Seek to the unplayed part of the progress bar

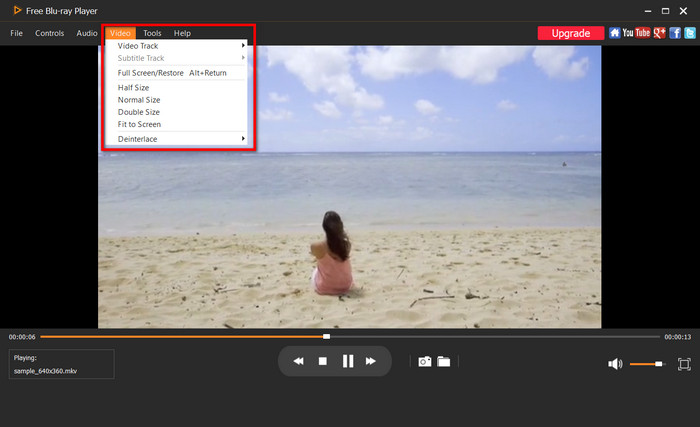click(495, 336)
